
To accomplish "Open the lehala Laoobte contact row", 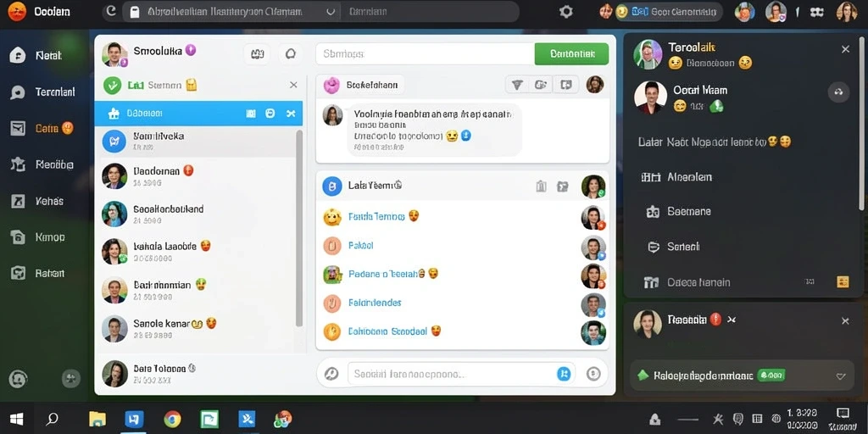I will click(x=196, y=251).
